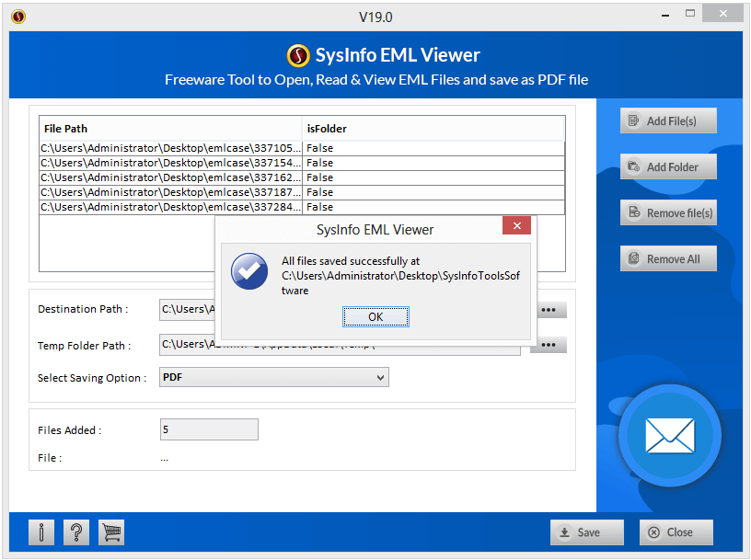This screenshot has height=560, width=751.
Task: Click the Close button at bottom right
Action: coord(676,532)
